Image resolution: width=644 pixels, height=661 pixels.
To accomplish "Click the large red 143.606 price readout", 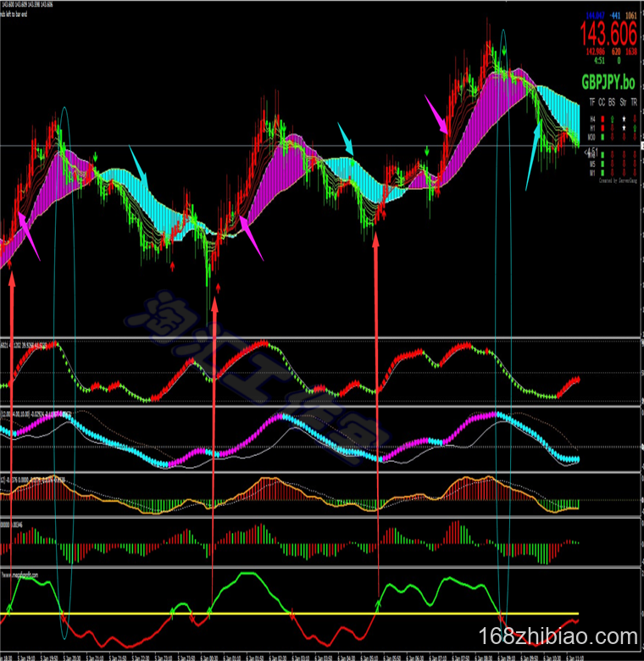I will coord(608,34).
